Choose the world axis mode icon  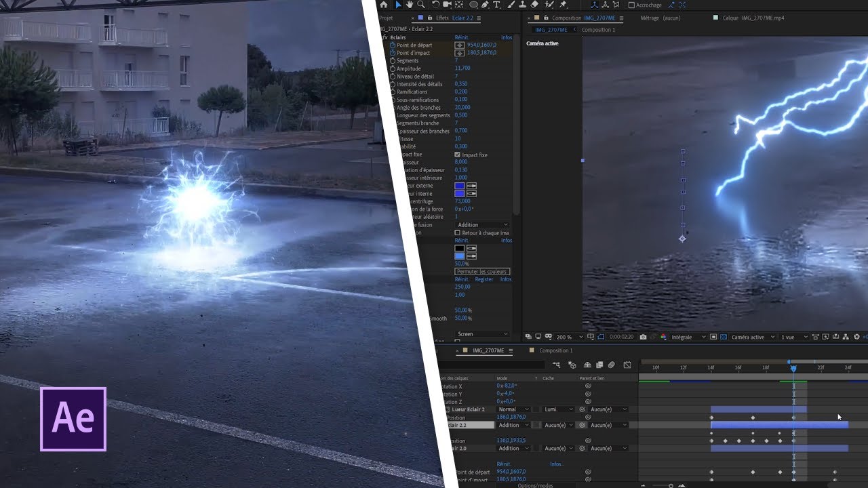point(605,5)
